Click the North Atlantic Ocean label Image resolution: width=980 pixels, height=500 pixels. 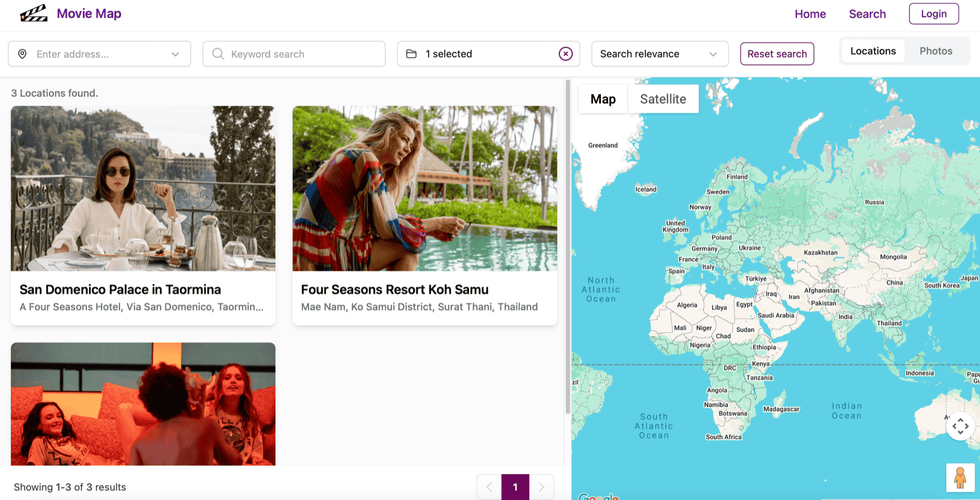coord(601,289)
